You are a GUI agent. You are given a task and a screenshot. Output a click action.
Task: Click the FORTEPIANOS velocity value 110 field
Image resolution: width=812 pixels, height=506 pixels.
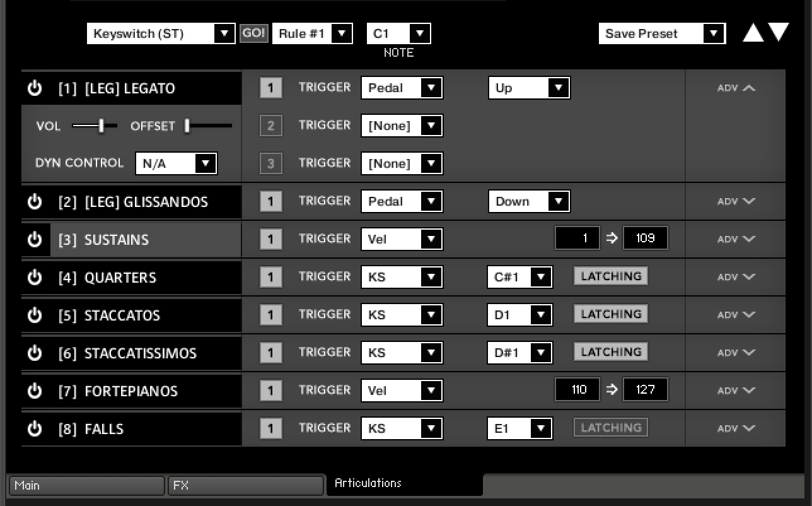click(577, 389)
